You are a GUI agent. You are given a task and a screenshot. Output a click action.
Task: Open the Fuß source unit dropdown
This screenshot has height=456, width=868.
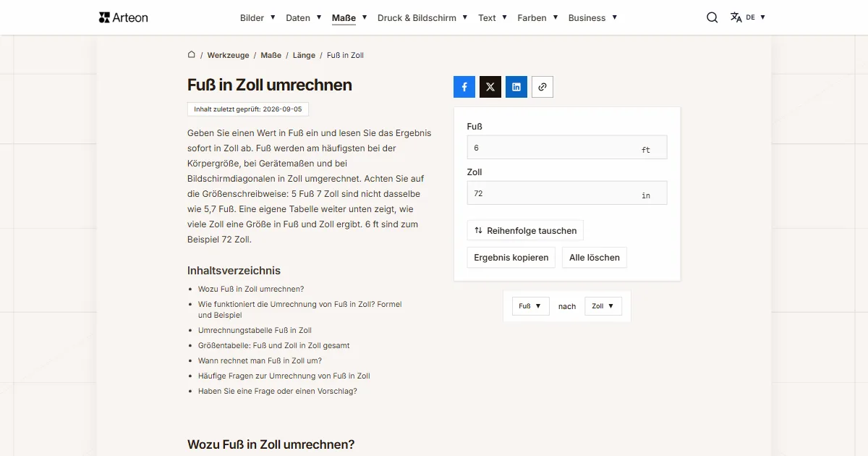pyautogui.click(x=531, y=306)
